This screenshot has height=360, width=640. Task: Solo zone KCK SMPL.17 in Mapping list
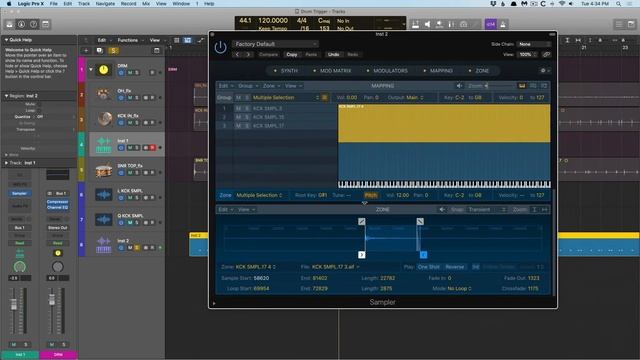click(247, 126)
